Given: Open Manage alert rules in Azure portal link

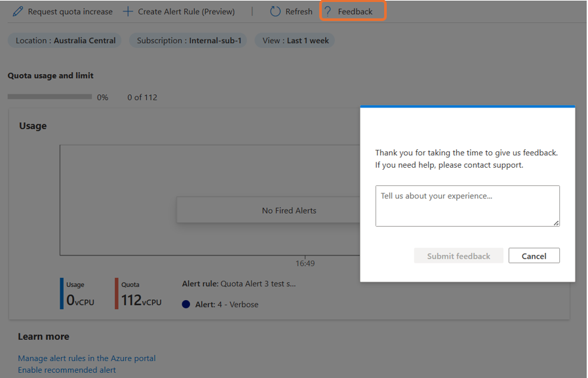Looking at the screenshot, I should 87,358.
